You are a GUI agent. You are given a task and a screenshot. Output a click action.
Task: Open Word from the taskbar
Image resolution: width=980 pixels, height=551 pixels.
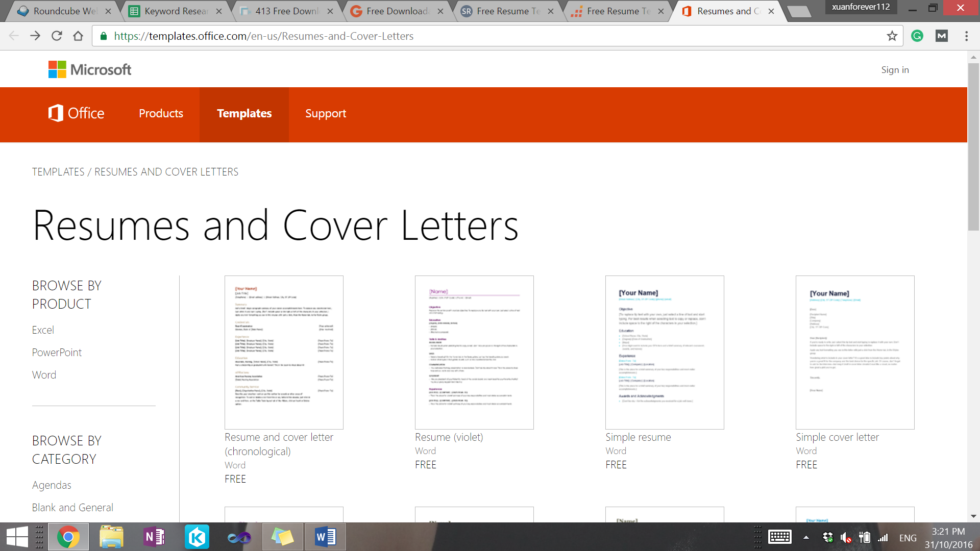(325, 537)
